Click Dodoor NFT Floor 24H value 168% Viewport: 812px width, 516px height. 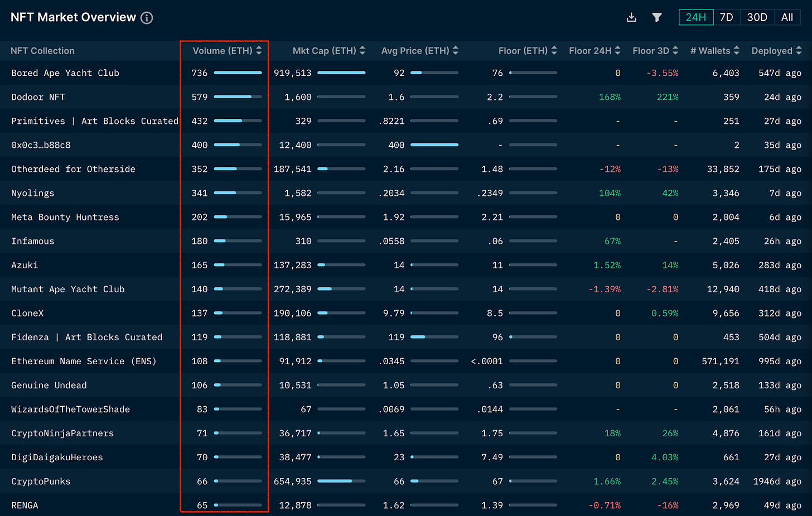[x=610, y=97]
